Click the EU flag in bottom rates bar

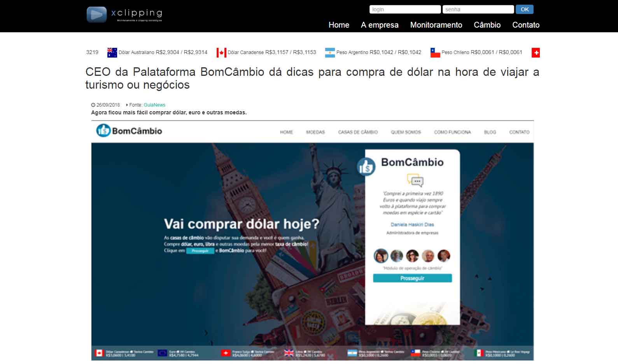[x=163, y=353]
